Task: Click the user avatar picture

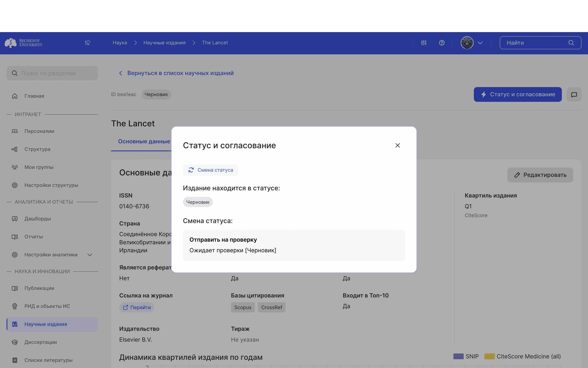Action: [467, 43]
